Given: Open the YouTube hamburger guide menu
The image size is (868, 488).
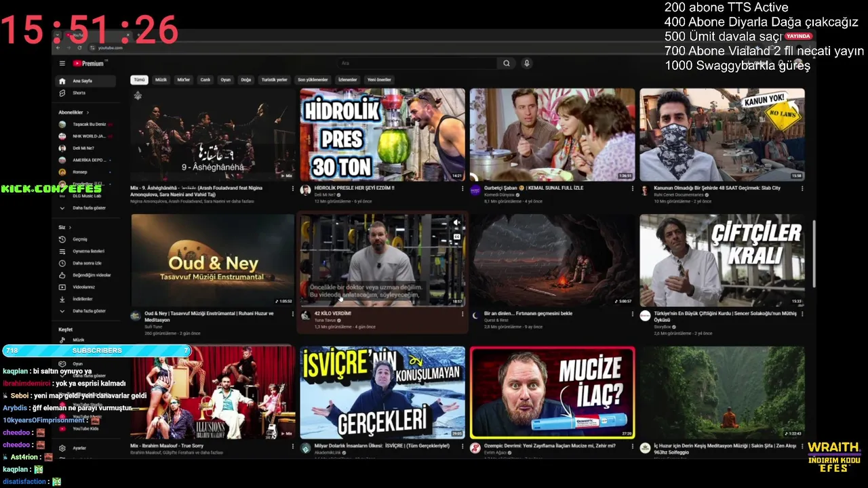Looking at the screenshot, I should pyautogui.click(x=62, y=64).
